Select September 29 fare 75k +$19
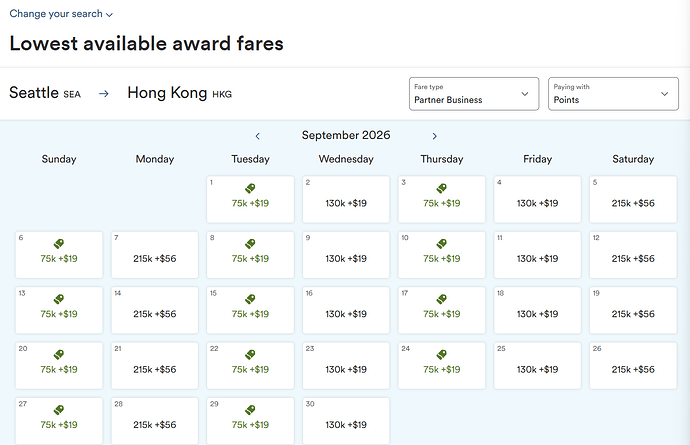The height and width of the screenshot is (445, 690). coord(250,424)
